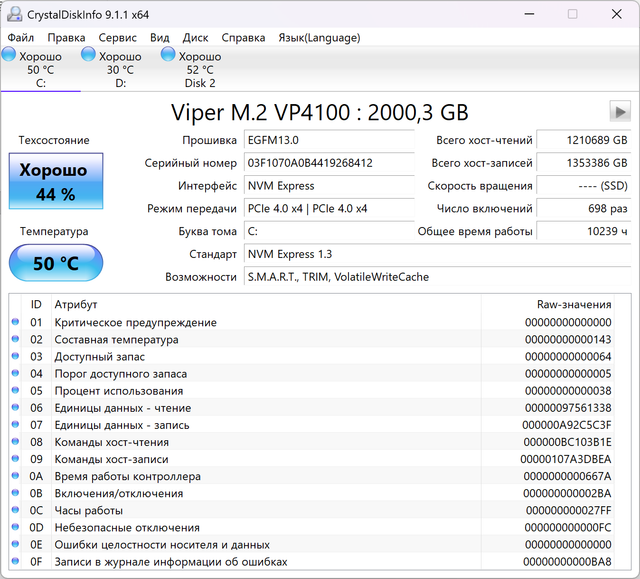Screen dimensions: 640x579
Task: Click status dot of attribute 03
Action: pyautogui.click(x=16, y=356)
